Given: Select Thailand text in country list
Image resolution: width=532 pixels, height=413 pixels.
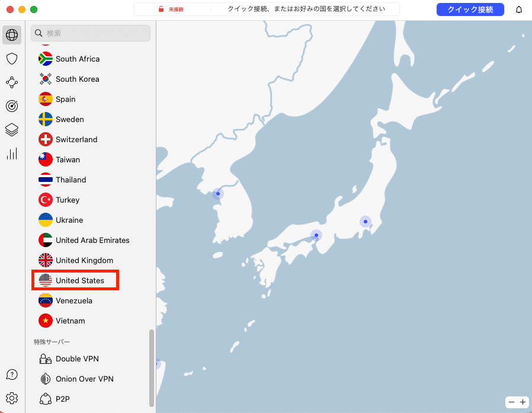Looking at the screenshot, I should 71,180.
